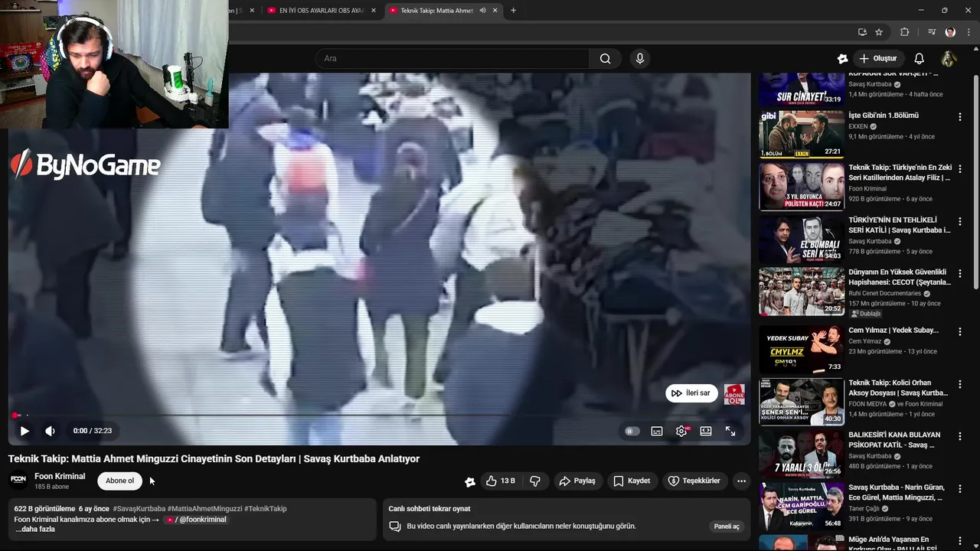Screen dimensions: 980x551
Task: Open the İşte Gibi'nin 1.Bölümü thumbnail
Action: coord(802,134)
